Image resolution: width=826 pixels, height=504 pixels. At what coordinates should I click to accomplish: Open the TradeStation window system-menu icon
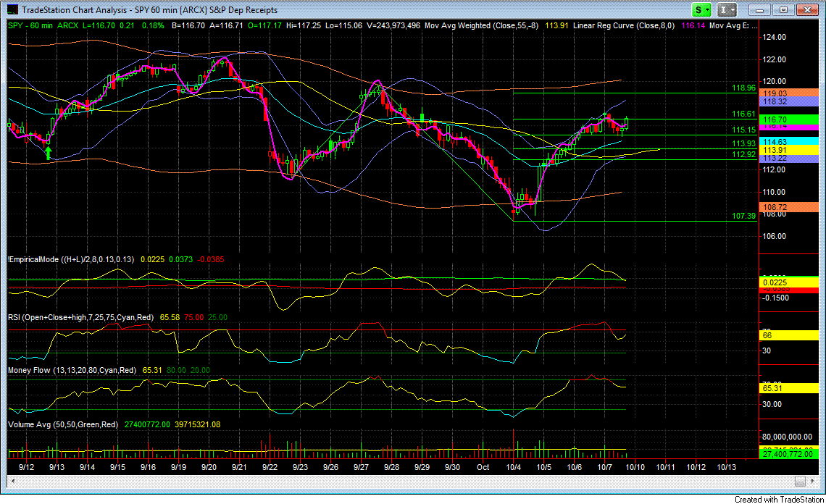point(12,9)
